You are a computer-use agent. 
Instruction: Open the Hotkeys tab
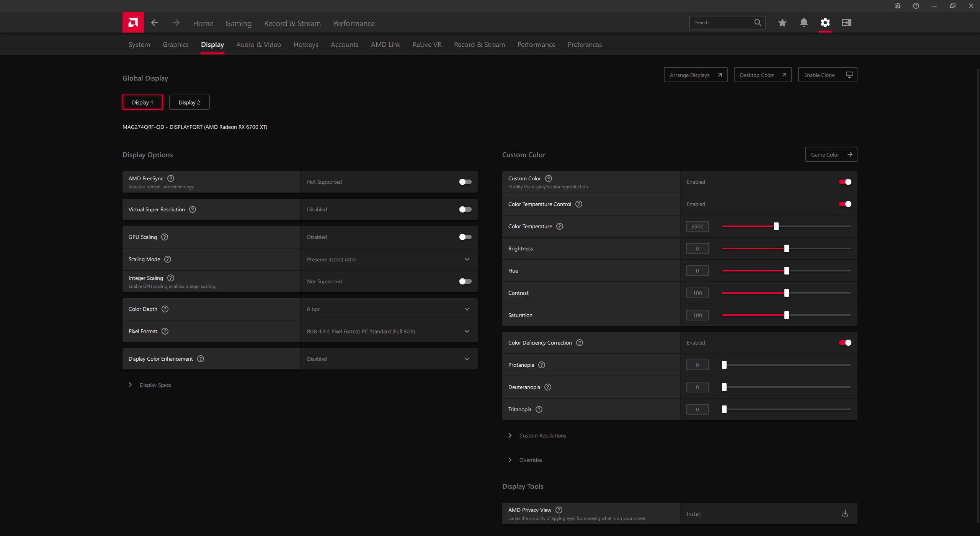pos(305,44)
